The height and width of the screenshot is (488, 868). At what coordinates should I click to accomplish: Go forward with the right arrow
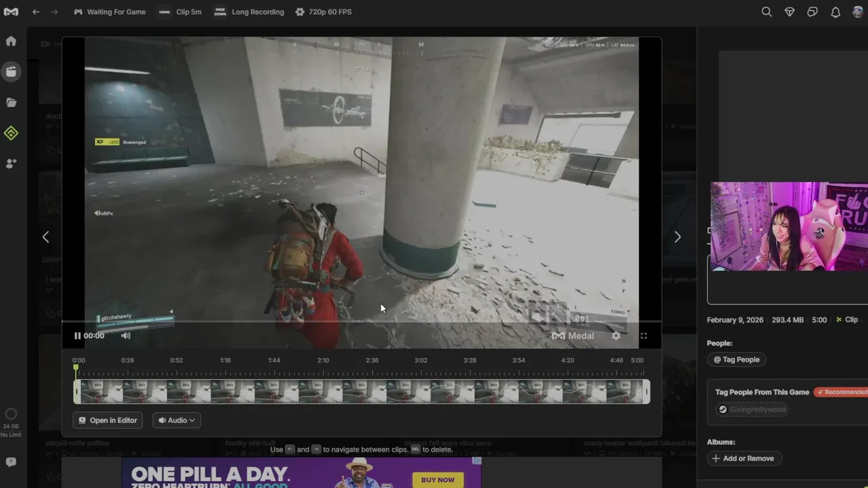point(54,12)
